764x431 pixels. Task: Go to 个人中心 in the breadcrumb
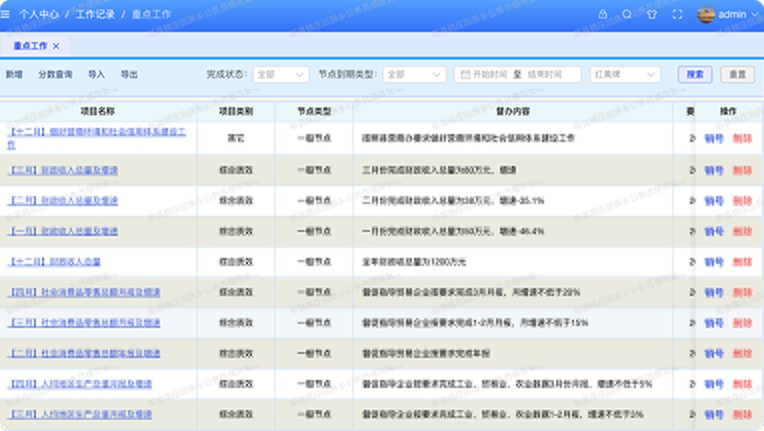pos(38,15)
